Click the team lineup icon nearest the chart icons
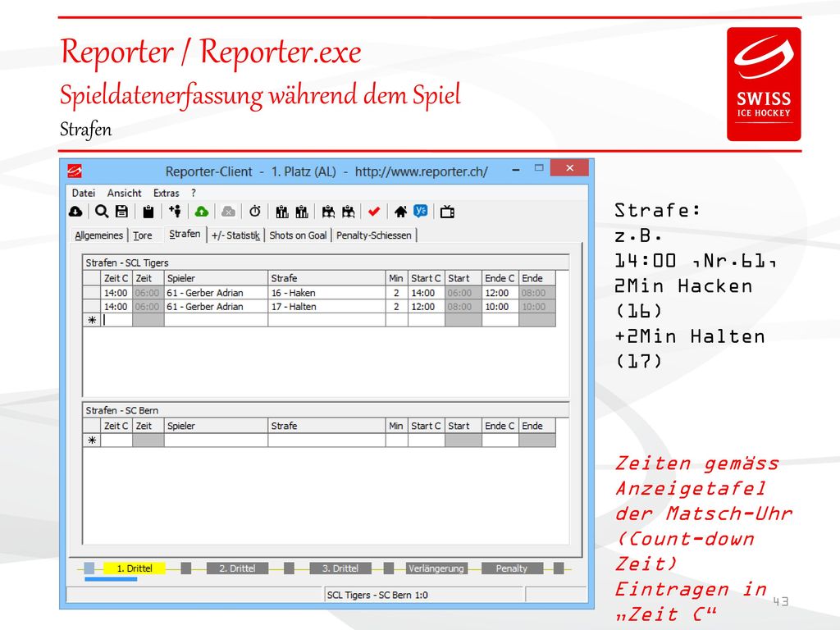 pos(328,212)
